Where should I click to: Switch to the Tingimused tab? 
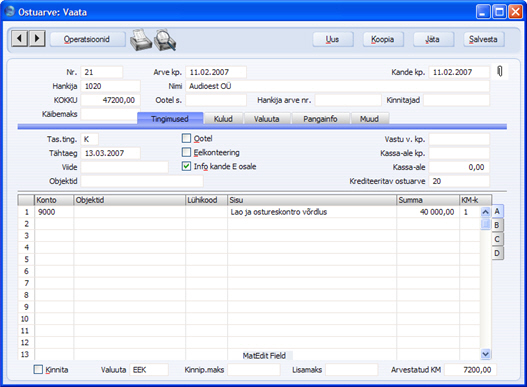click(x=170, y=119)
